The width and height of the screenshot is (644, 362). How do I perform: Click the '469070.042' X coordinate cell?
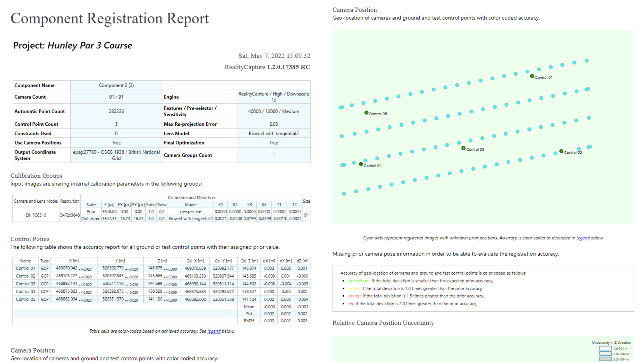click(x=74, y=268)
